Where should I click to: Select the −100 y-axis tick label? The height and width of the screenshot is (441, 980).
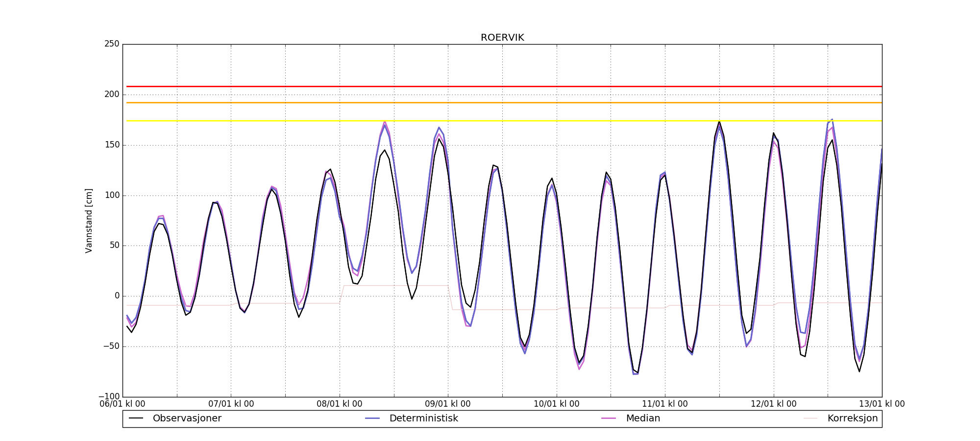coord(109,396)
